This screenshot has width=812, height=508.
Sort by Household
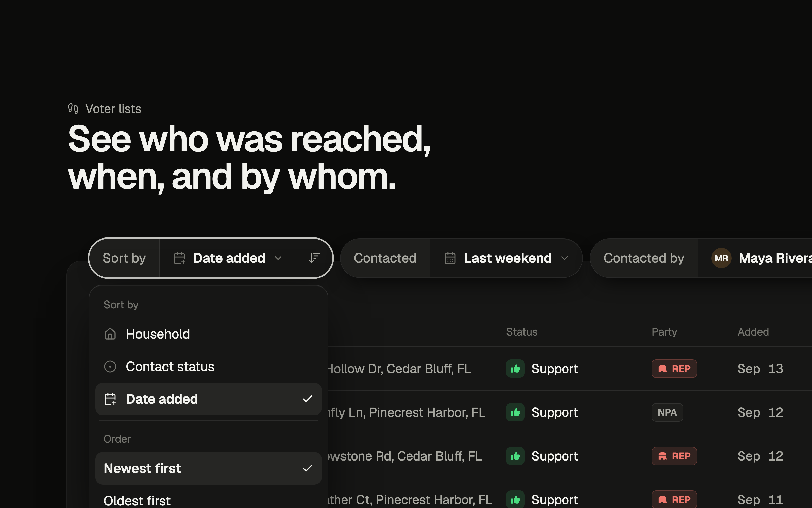[x=208, y=334]
